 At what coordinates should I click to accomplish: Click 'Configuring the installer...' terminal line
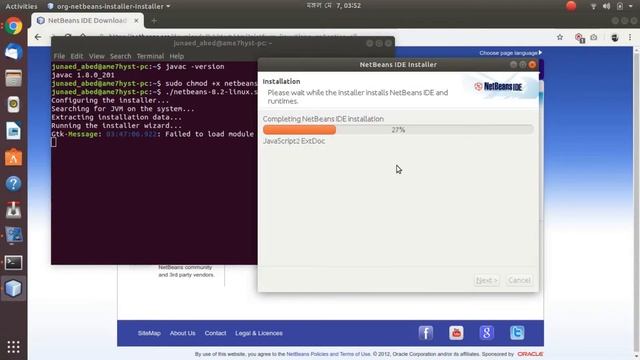click(110, 100)
